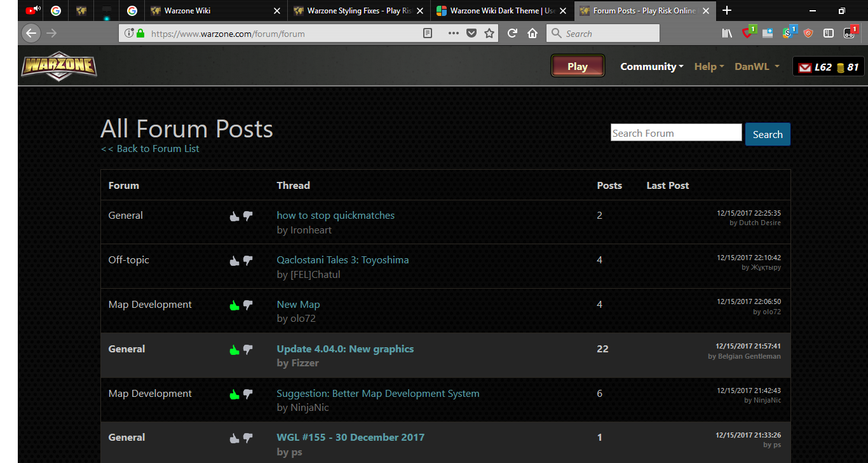
Task: Click the reload page icon
Action: [512, 33]
